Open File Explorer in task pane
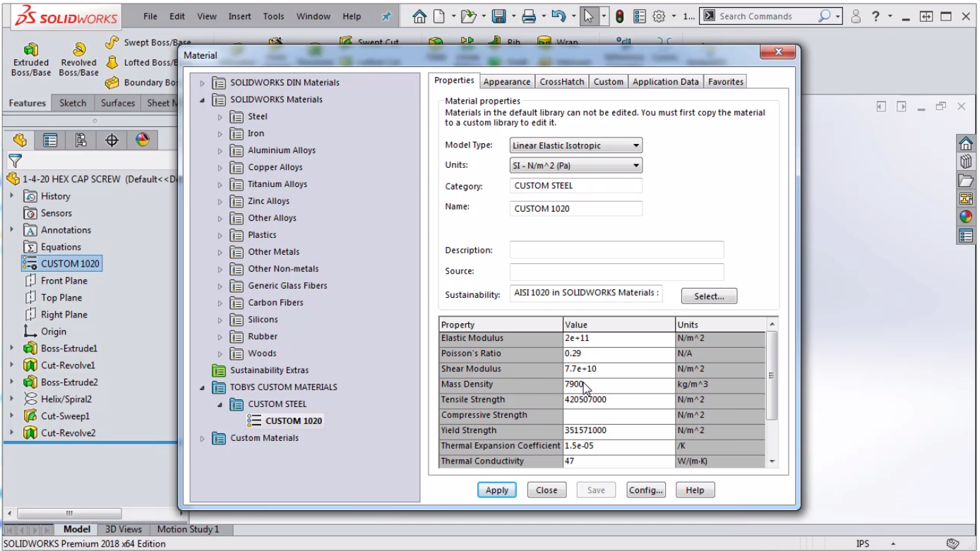 coord(966,181)
